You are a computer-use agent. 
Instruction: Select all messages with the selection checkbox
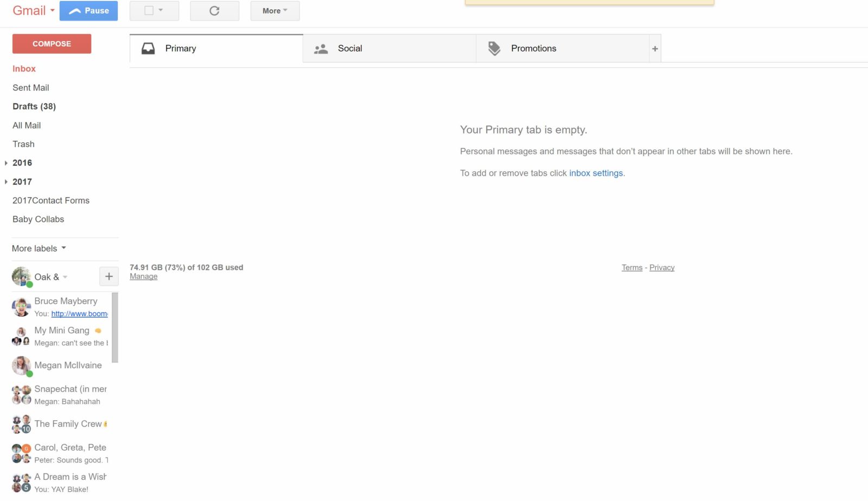[x=149, y=10]
